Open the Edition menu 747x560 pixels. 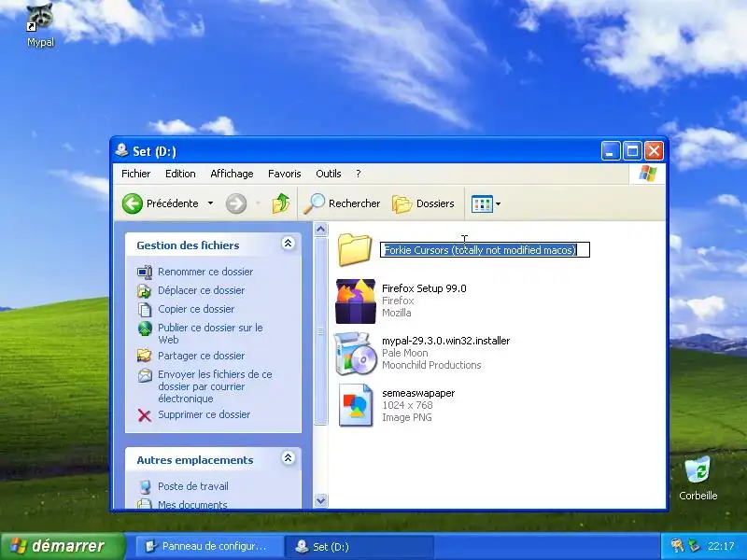180,174
